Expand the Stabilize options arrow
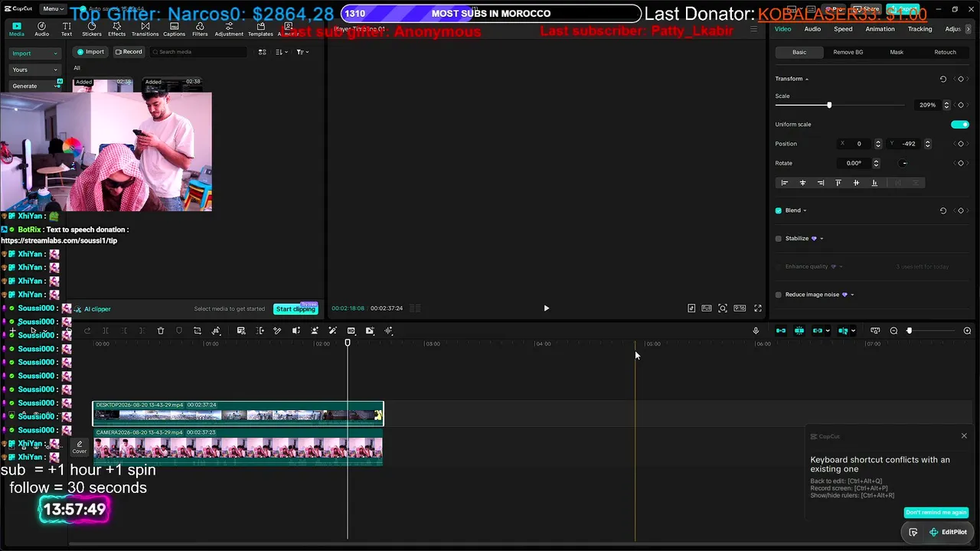Viewport: 980px width, 551px height. pyautogui.click(x=822, y=239)
